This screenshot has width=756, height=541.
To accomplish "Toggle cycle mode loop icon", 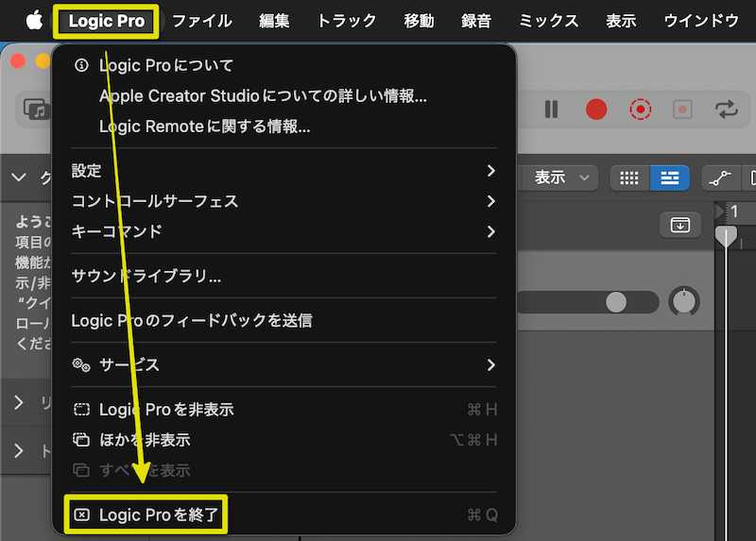I will pos(726,110).
